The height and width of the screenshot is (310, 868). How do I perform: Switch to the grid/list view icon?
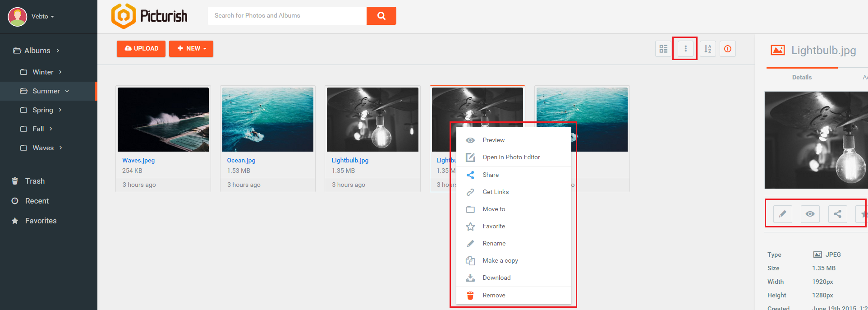pyautogui.click(x=663, y=49)
